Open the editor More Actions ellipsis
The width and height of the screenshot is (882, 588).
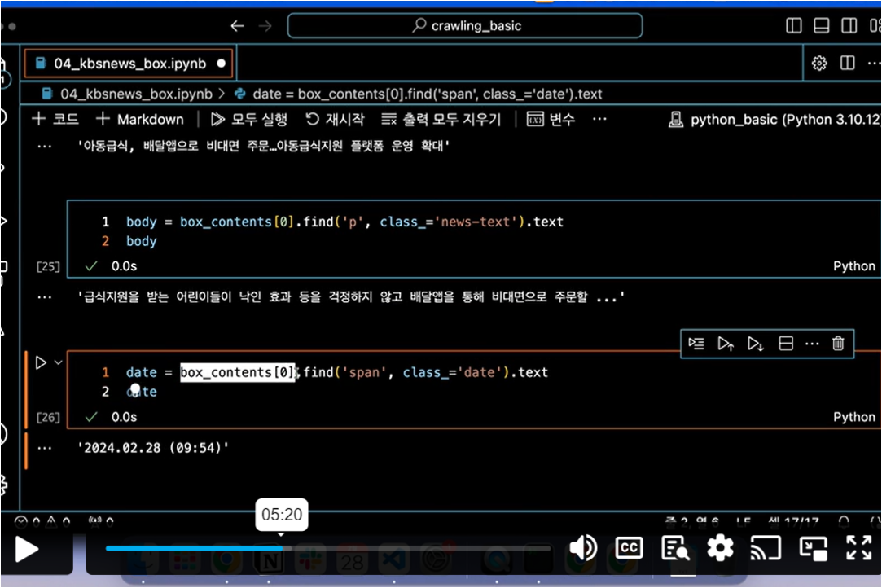[x=874, y=63]
